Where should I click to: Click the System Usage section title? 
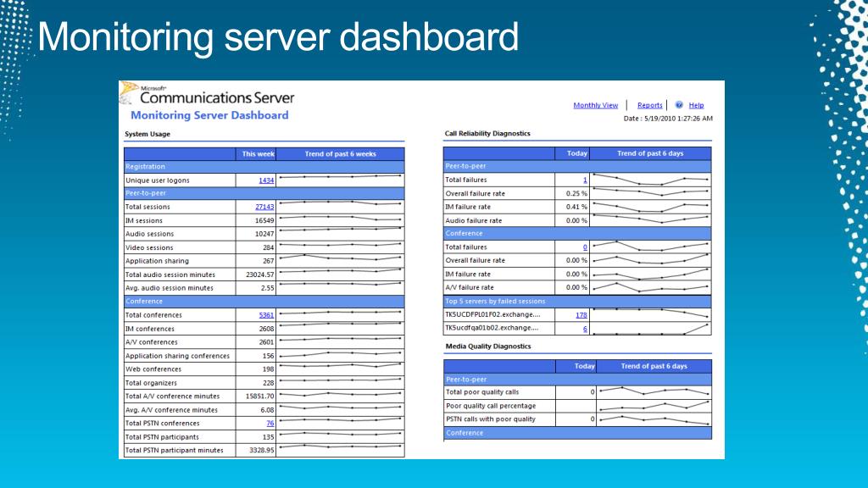[147, 134]
